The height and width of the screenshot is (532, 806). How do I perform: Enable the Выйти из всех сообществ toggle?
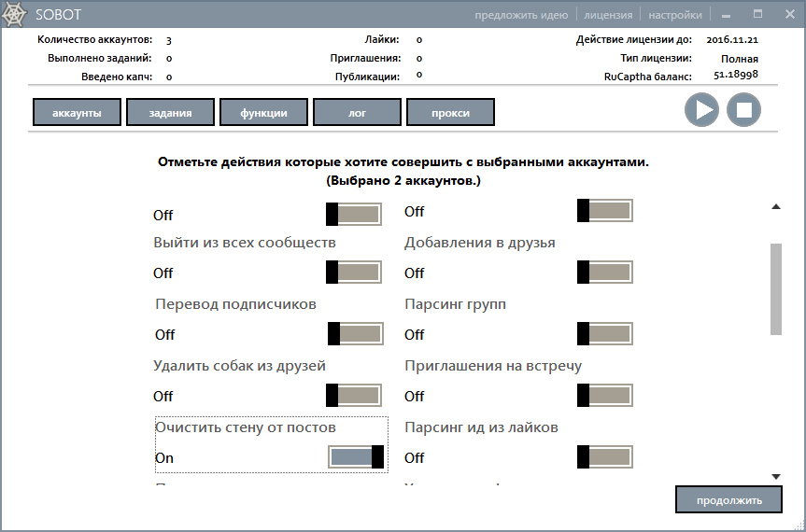pyautogui.click(x=354, y=273)
